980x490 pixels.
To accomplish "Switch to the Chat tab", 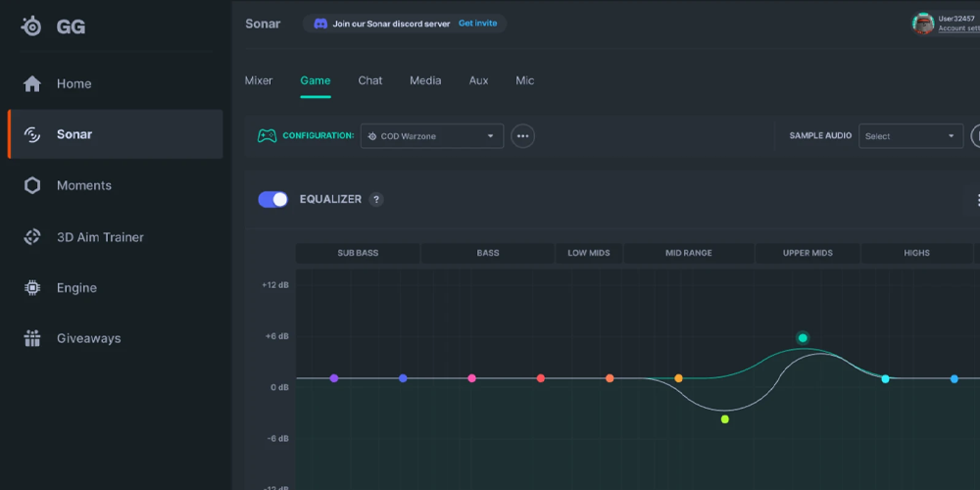I will point(370,80).
